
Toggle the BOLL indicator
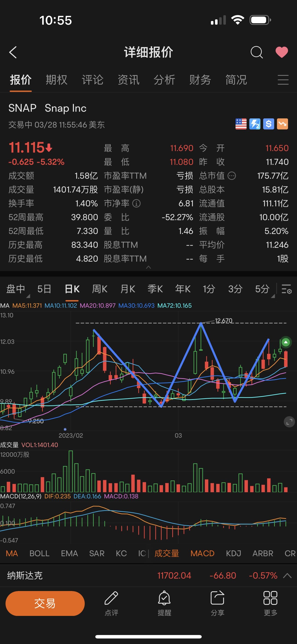tap(39, 553)
